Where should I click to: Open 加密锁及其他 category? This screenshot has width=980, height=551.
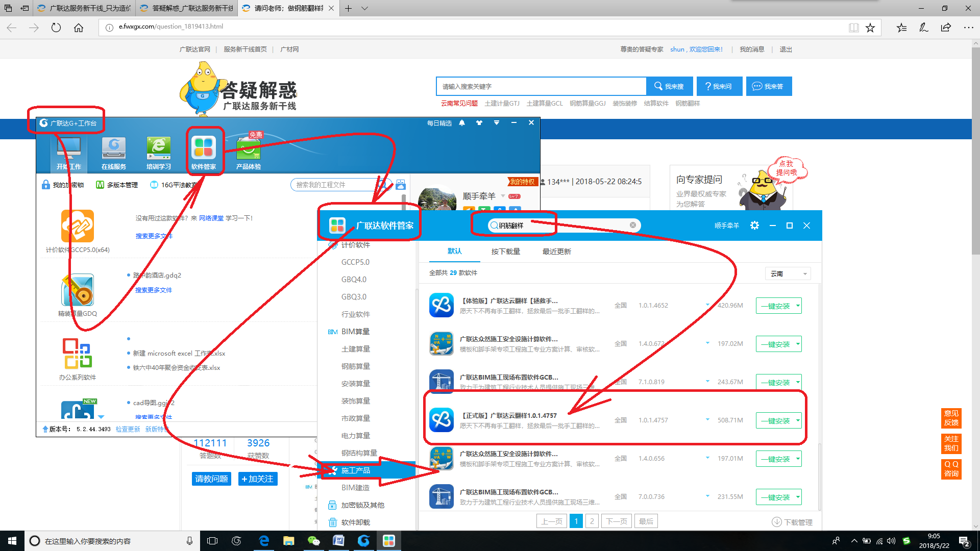(362, 505)
